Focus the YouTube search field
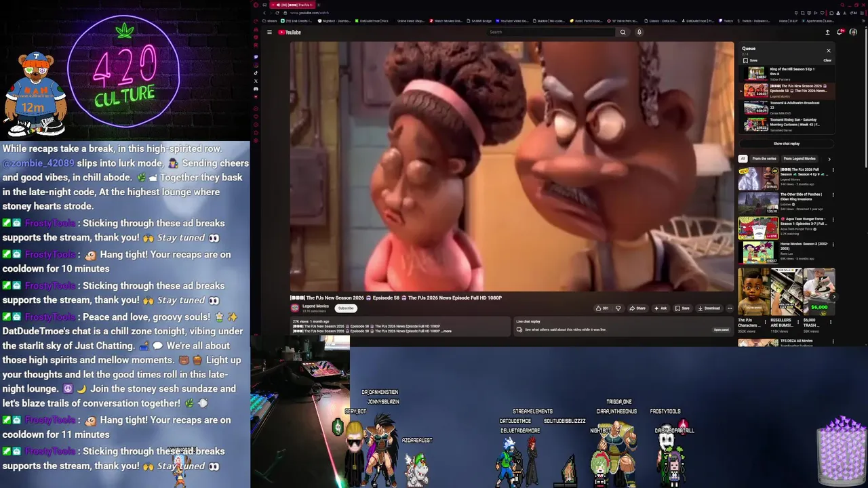 point(552,32)
